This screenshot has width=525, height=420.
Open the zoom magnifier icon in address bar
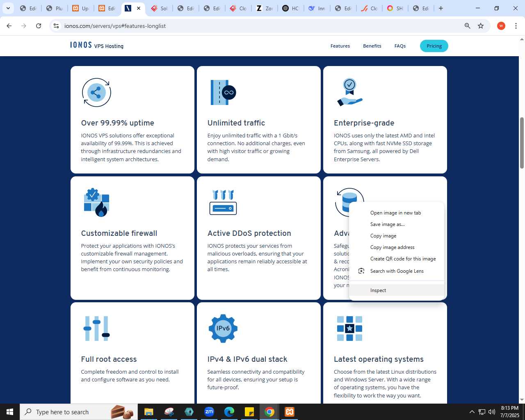tap(467, 26)
